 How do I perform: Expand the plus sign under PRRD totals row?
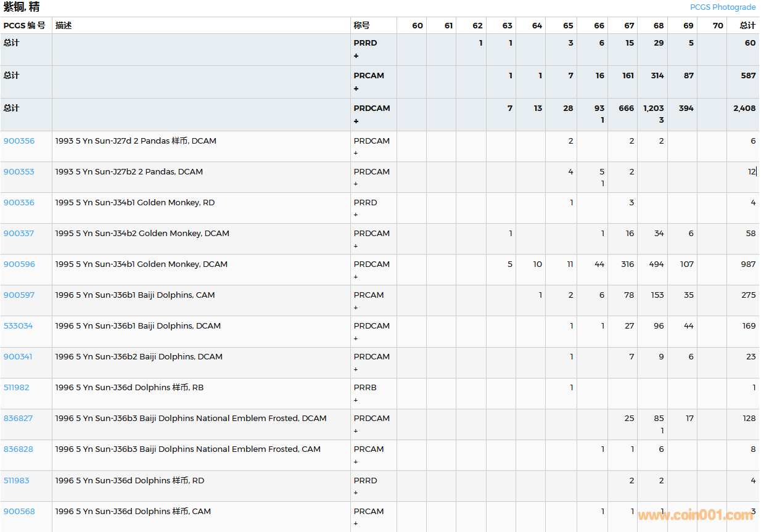[x=356, y=56]
